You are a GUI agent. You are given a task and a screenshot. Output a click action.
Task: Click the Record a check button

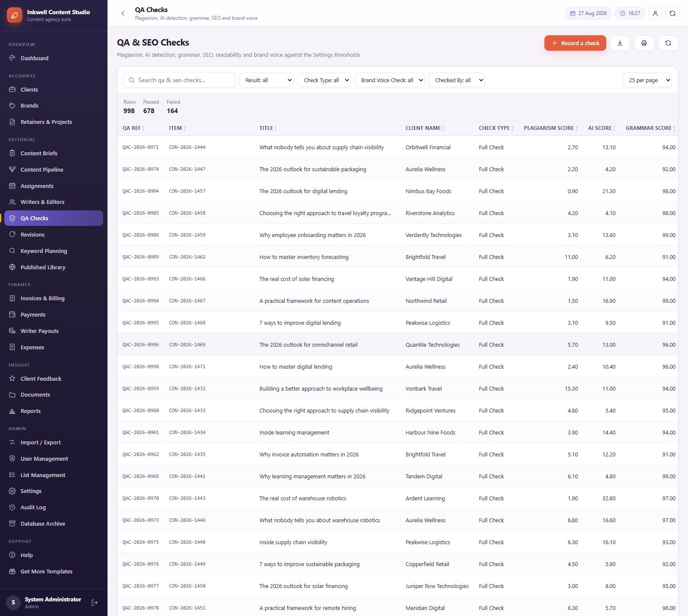click(x=575, y=43)
